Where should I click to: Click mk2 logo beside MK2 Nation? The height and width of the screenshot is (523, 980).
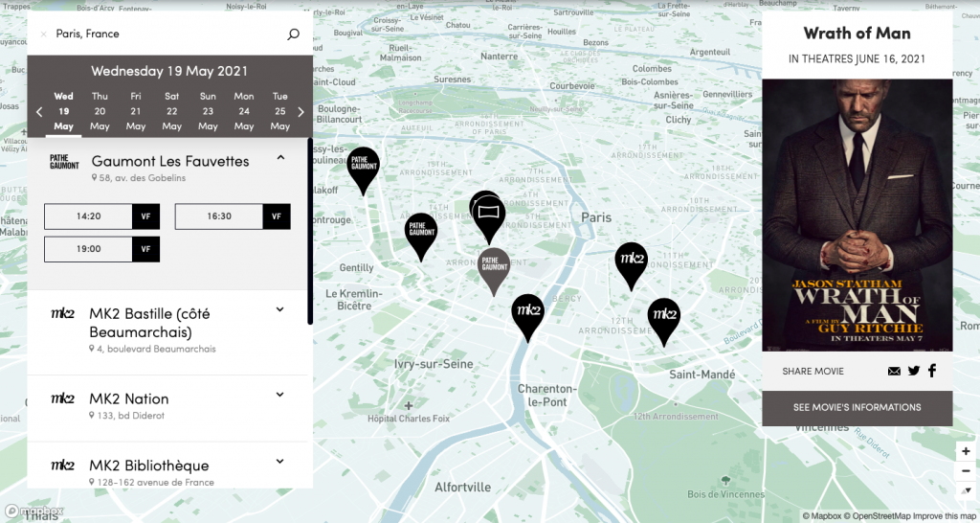point(62,398)
